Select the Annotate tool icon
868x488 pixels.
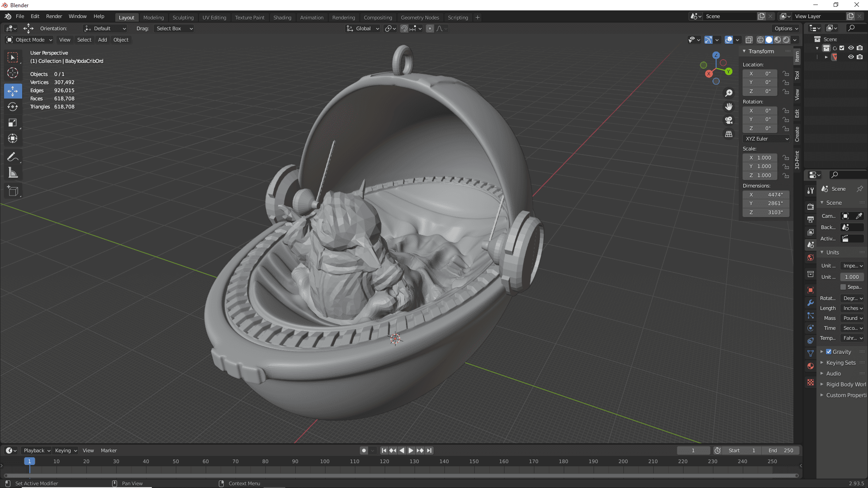click(13, 157)
